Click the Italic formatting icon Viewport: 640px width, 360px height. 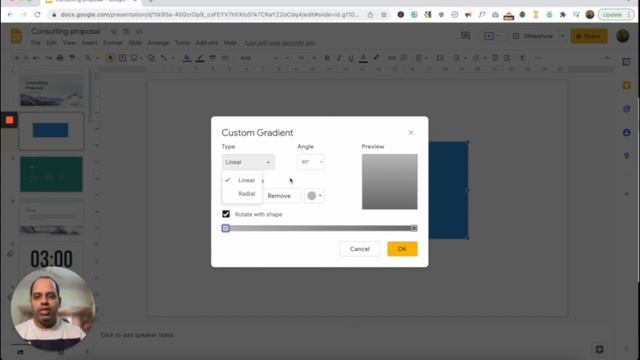339,58
